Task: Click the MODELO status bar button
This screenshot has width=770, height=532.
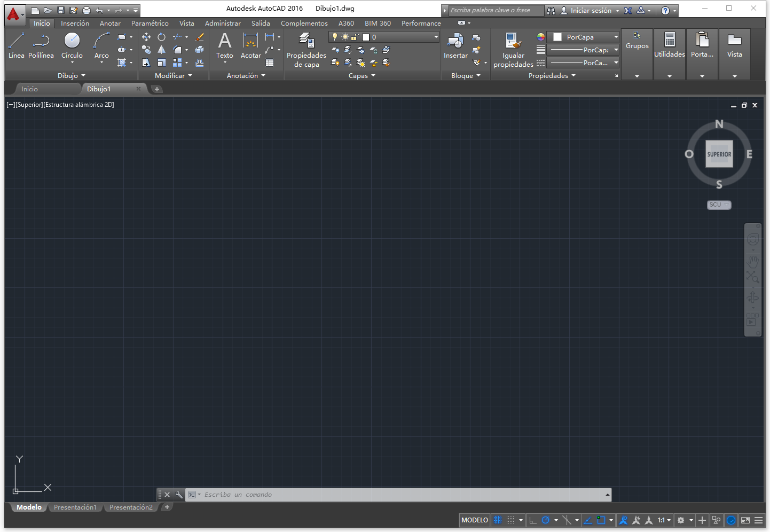Action: coord(475,520)
